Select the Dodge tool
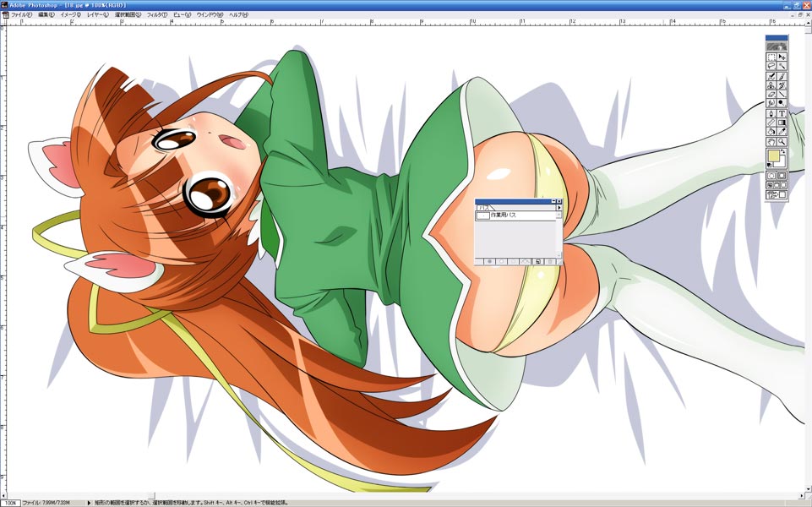 coord(782,103)
